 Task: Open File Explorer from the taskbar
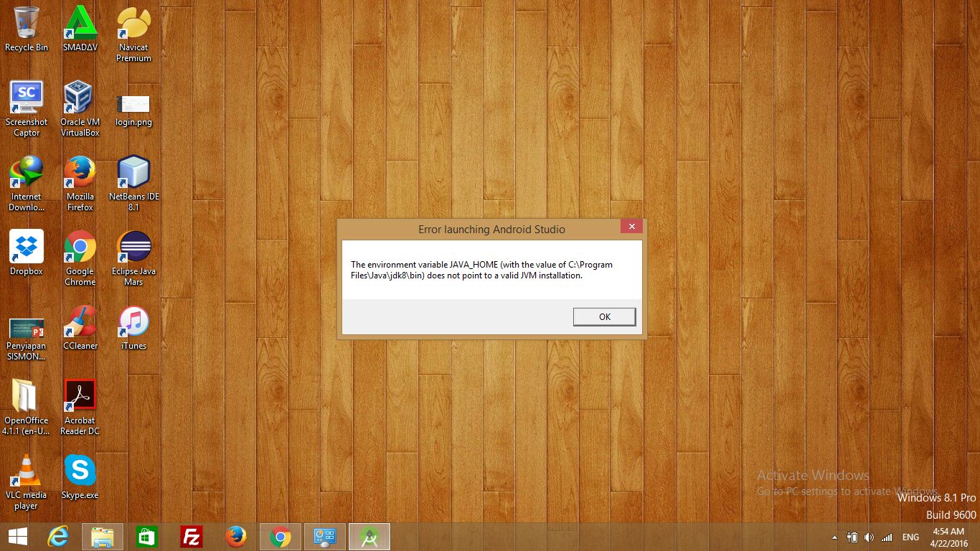[103, 537]
